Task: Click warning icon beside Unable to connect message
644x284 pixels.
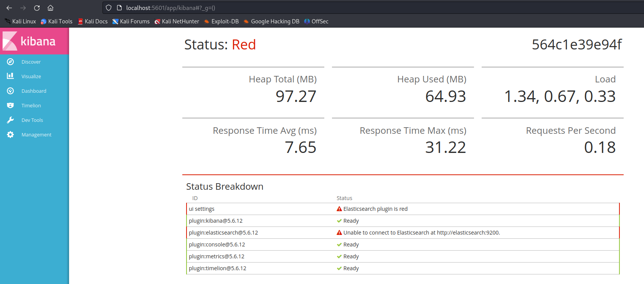Action: coord(339,233)
